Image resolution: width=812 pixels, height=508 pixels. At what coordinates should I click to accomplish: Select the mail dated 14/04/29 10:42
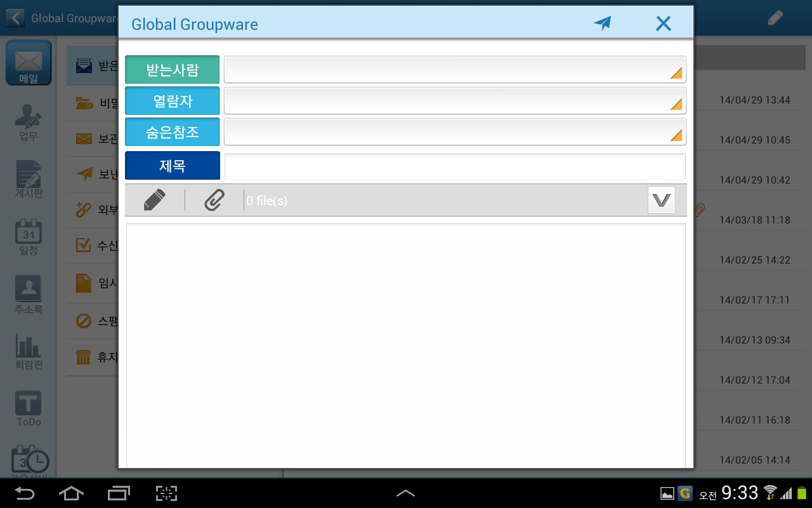pyautogui.click(x=754, y=180)
